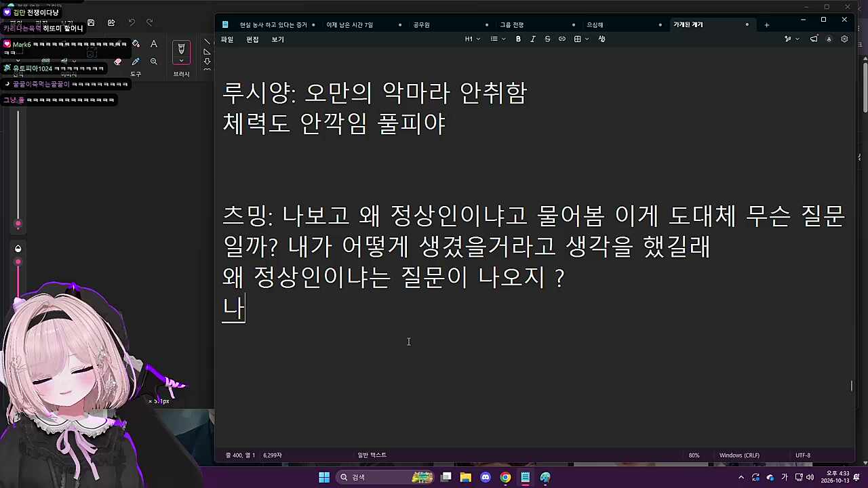Place cursor after 나 on the last line
This screenshot has width=868, height=488.
tap(245, 309)
